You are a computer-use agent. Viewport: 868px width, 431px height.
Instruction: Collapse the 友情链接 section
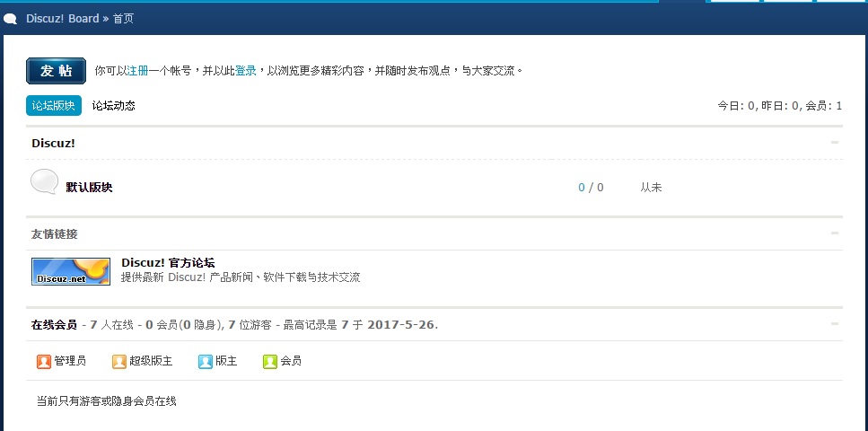point(835,233)
